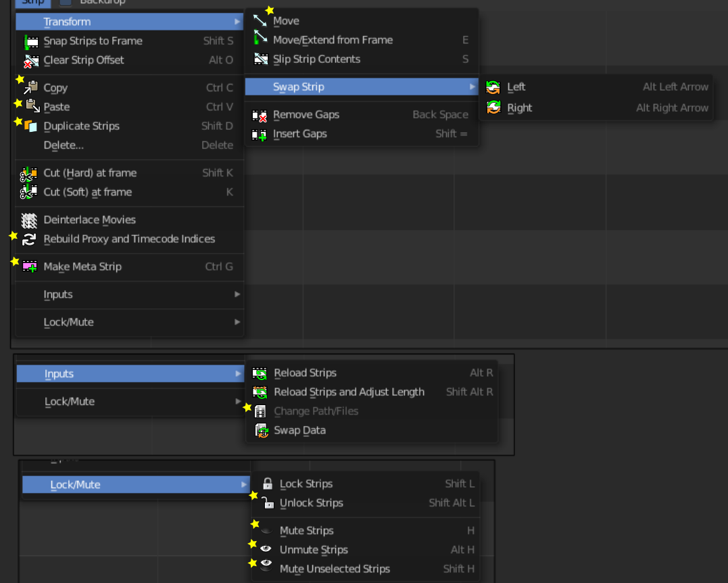Image resolution: width=728 pixels, height=583 pixels.
Task: Select the Swap Data icon
Action: click(x=262, y=431)
